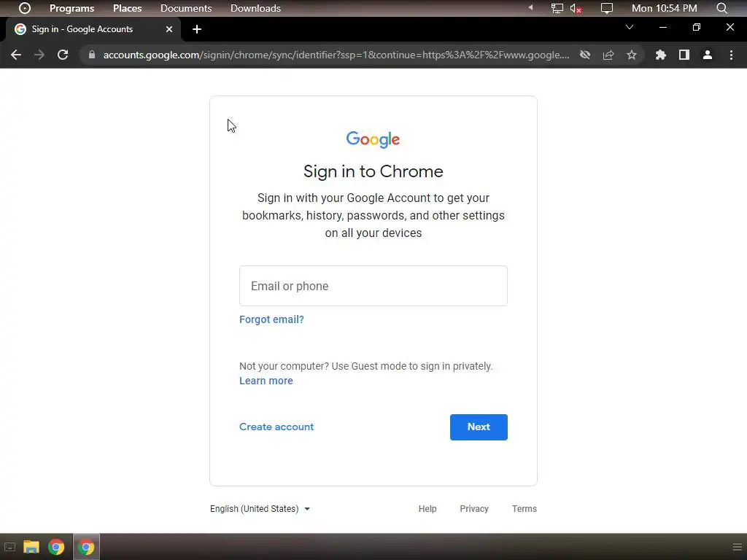Open the Chrome profile avatar icon
This screenshot has height=560, width=747.
(708, 55)
